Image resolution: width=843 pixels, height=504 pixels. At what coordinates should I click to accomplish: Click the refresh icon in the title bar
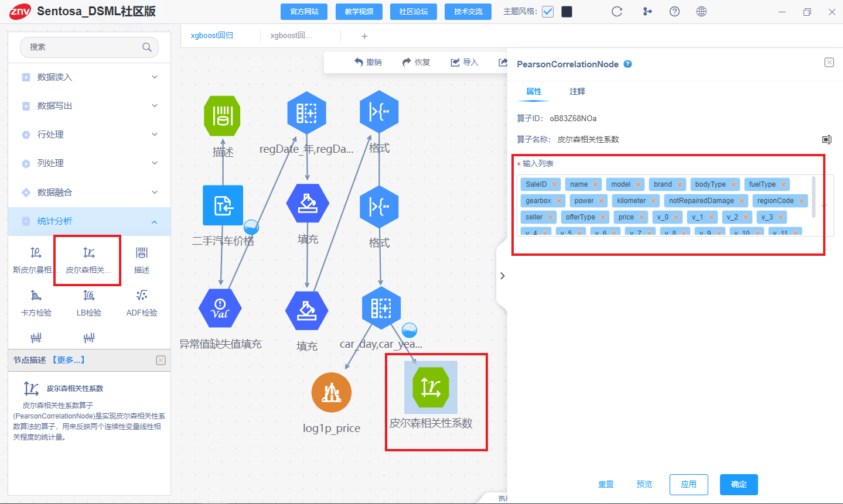tap(617, 12)
